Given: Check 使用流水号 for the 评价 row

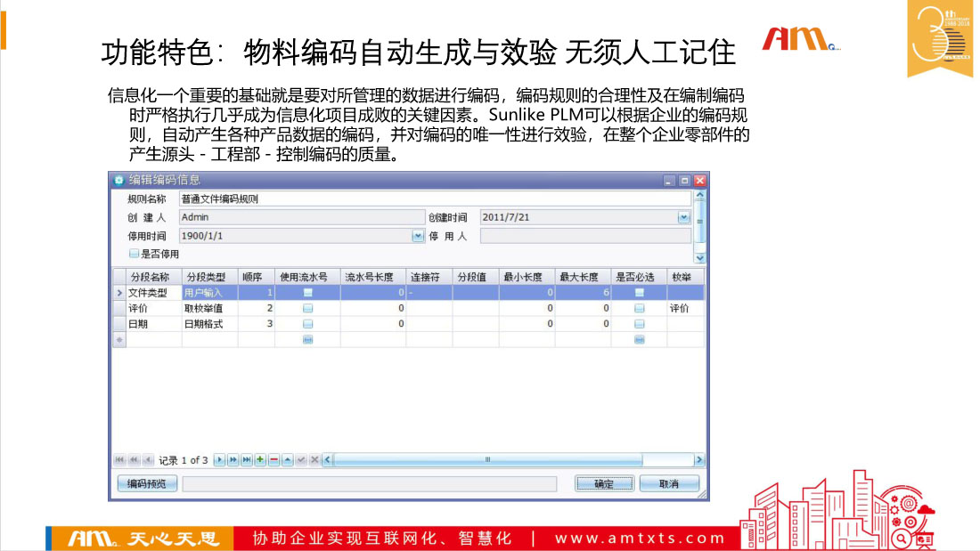Looking at the screenshot, I should tap(307, 308).
